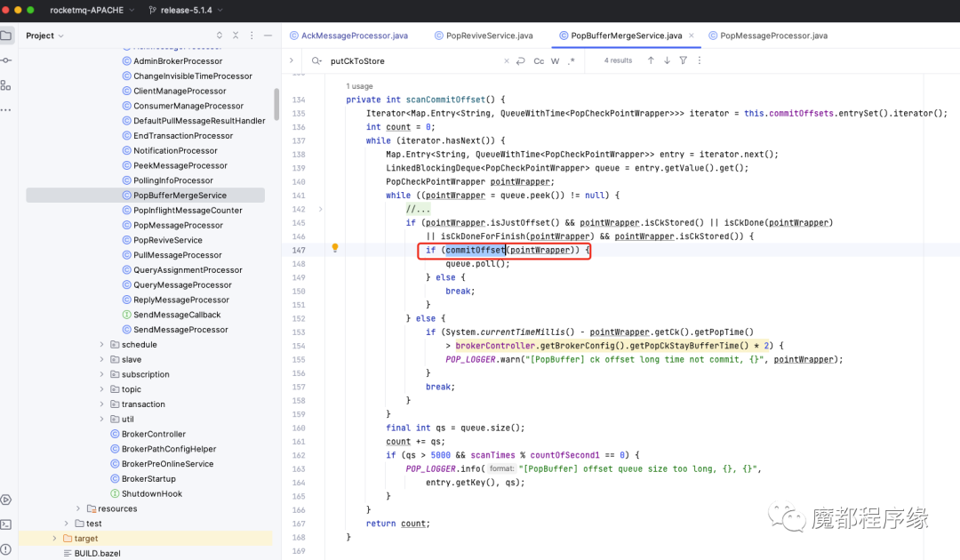The height and width of the screenshot is (560, 960).
Task: Click the '4 results' search count
Action: click(618, 60)
